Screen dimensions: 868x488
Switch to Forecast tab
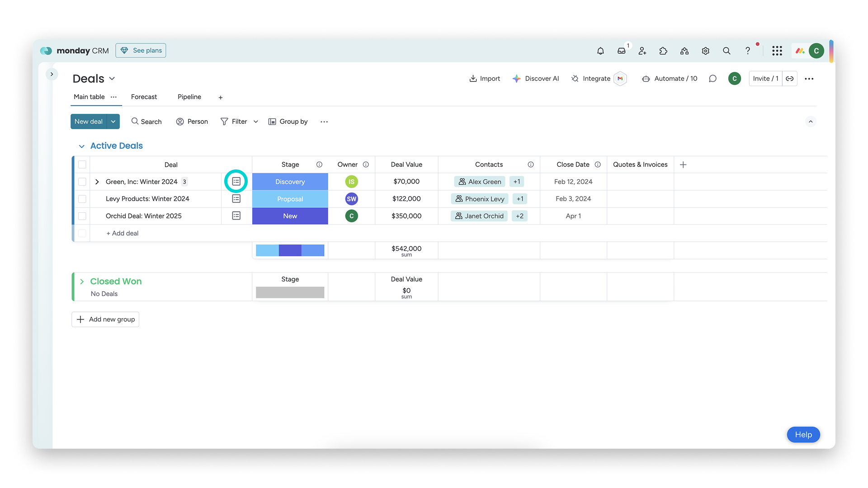(144, 97)
